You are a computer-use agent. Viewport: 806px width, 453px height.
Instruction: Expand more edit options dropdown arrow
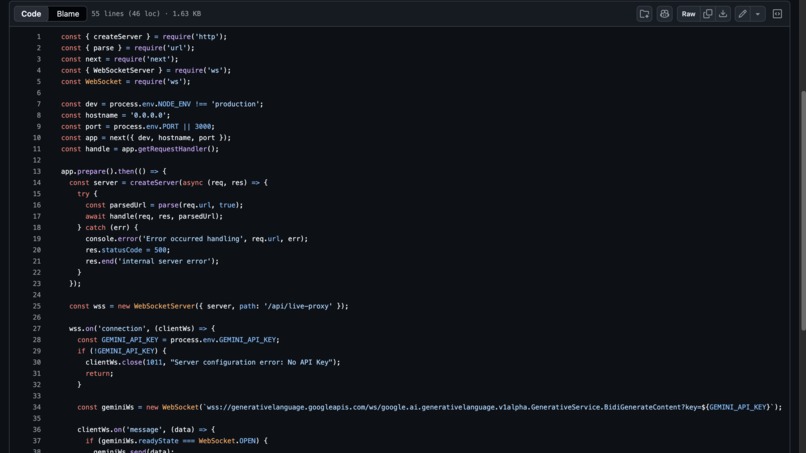tap(758, 14)
